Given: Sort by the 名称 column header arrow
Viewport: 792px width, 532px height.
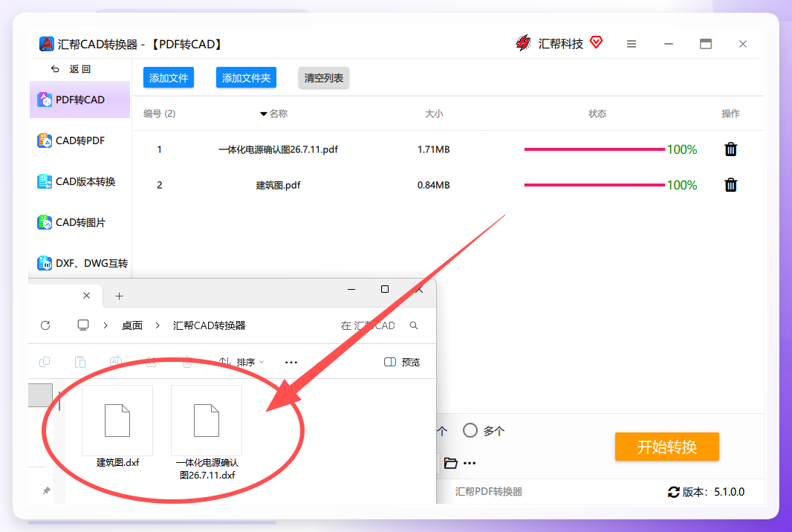Looking at the screenshot, I should 263,114.
